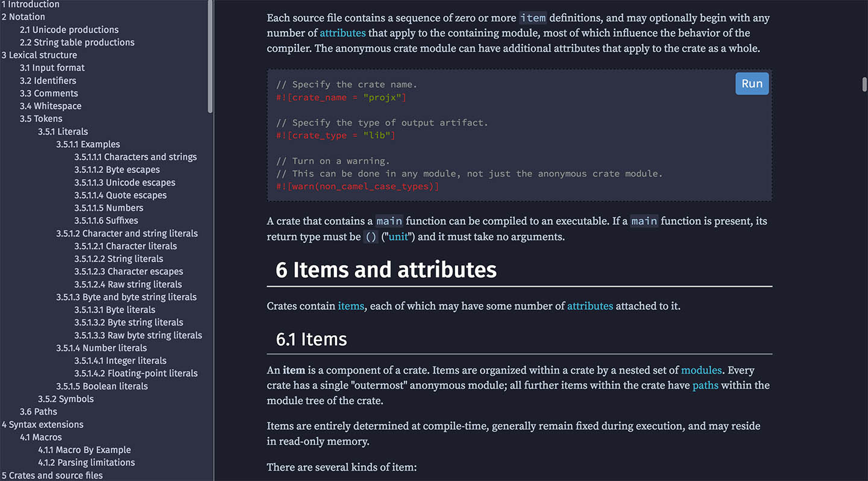Click "5 Crates and source files" heading link
868x481 pixels.
[x=51, y=475]
